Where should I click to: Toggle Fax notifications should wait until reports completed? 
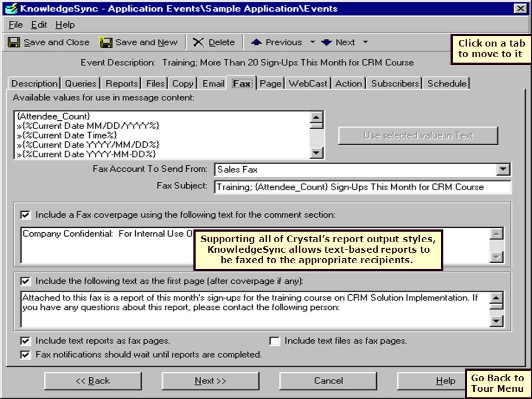click(25, 355)
